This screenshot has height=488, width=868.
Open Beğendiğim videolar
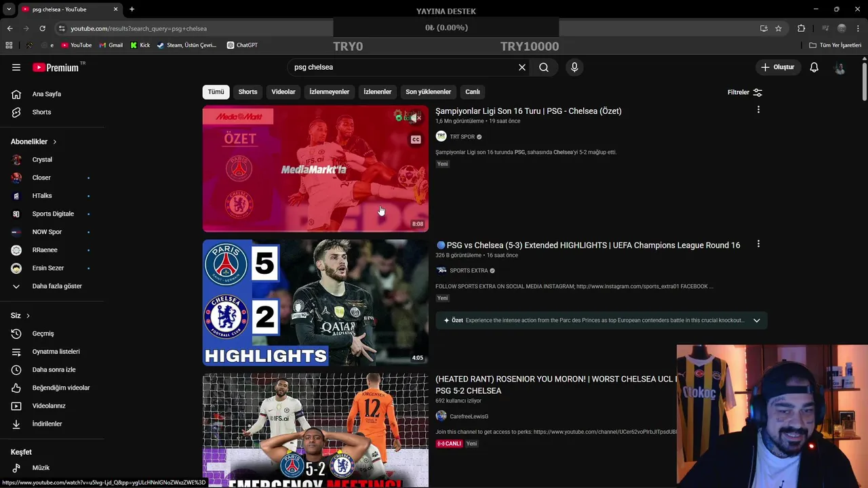pyautogui.click(x=61, y=388)
